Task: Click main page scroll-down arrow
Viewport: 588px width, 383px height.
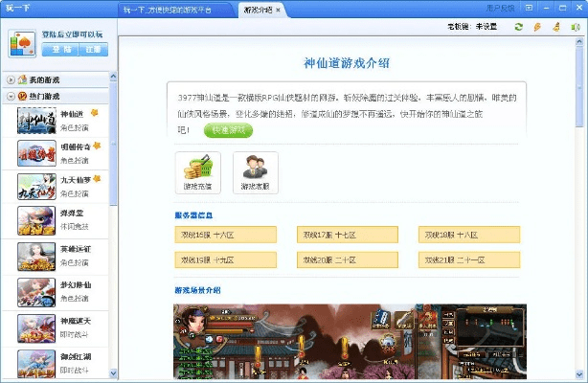Action: point(579,374)
